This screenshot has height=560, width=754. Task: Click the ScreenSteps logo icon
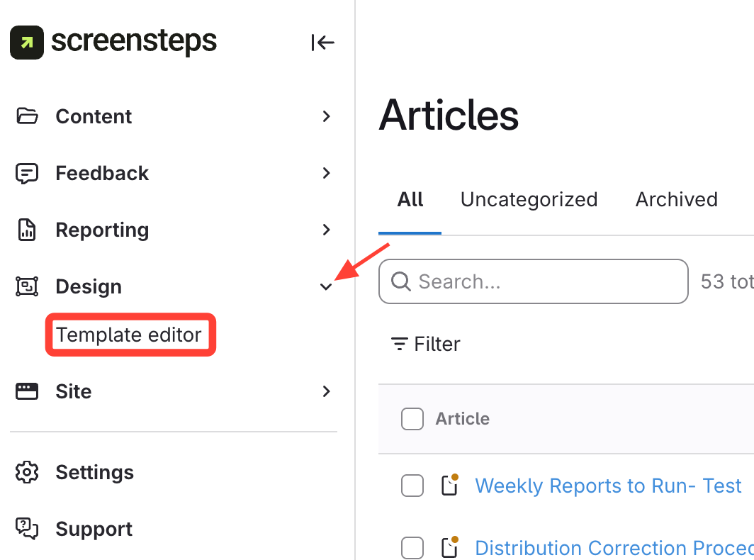point(27,43)
